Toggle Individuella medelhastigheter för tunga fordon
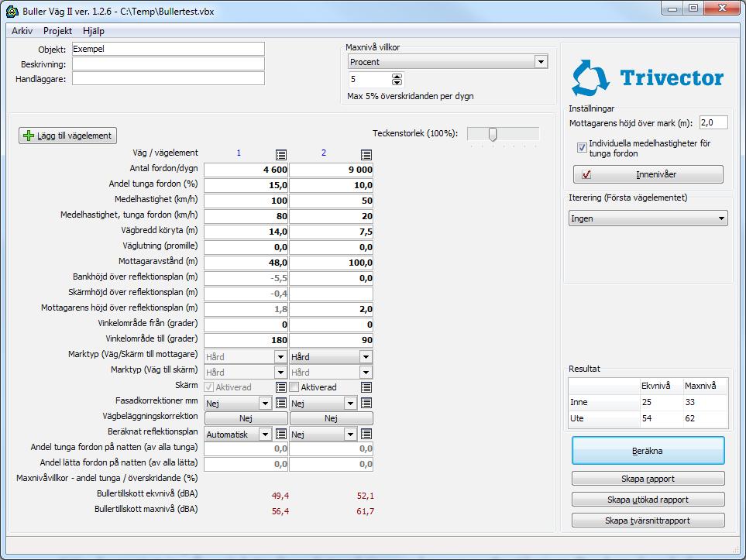746x560 pixels. tap(582, 147)
